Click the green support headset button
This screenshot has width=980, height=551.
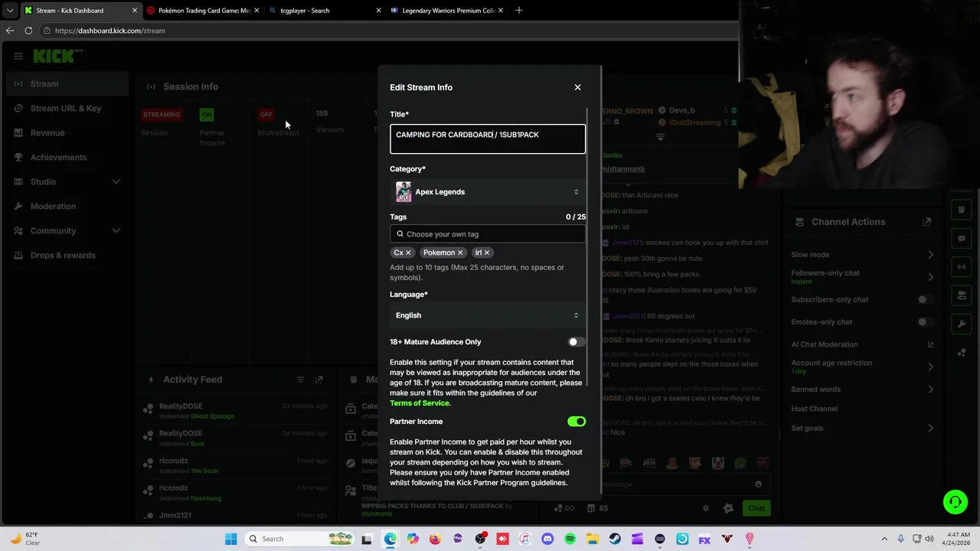pos(955,503)
